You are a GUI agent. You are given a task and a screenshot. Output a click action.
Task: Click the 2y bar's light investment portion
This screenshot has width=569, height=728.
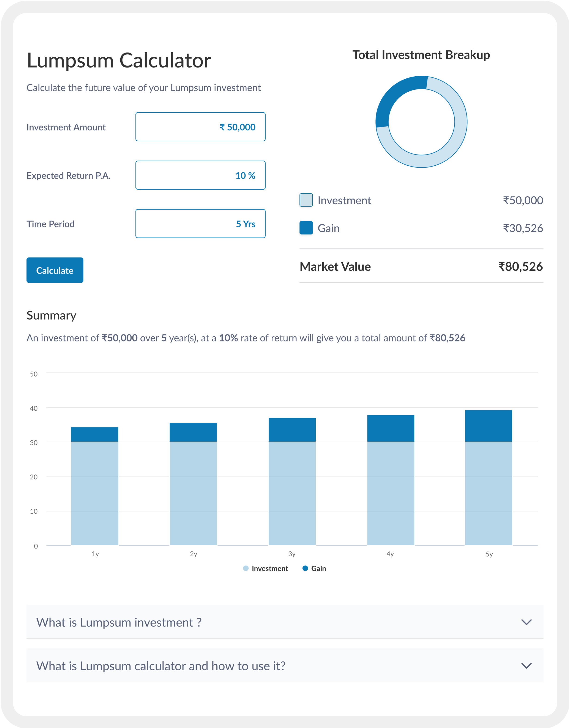(x=193, y=493)
